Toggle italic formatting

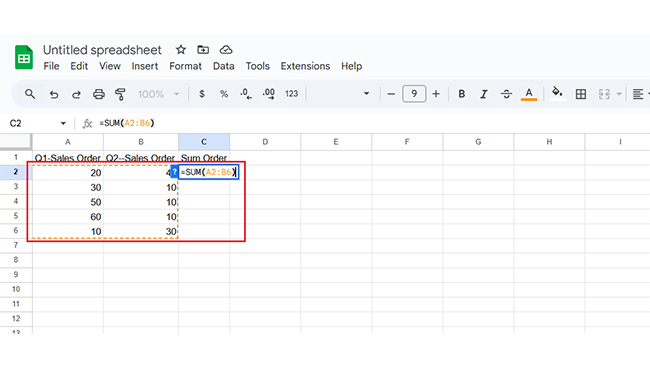(484, 94)
